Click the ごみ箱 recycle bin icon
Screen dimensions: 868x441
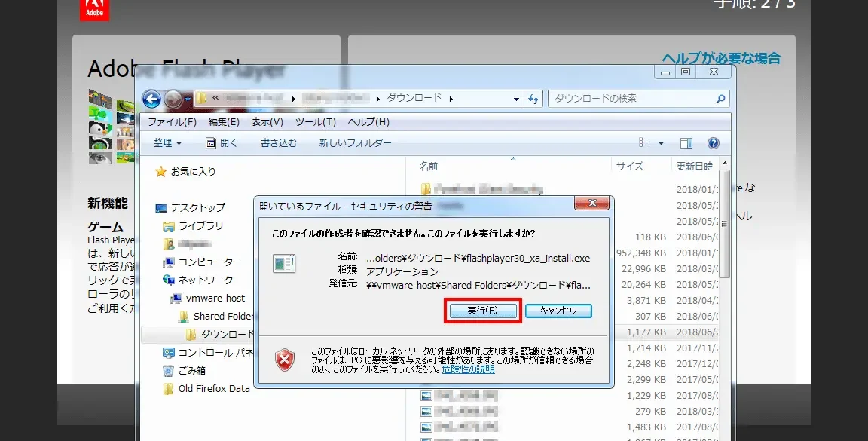(168, 371)
